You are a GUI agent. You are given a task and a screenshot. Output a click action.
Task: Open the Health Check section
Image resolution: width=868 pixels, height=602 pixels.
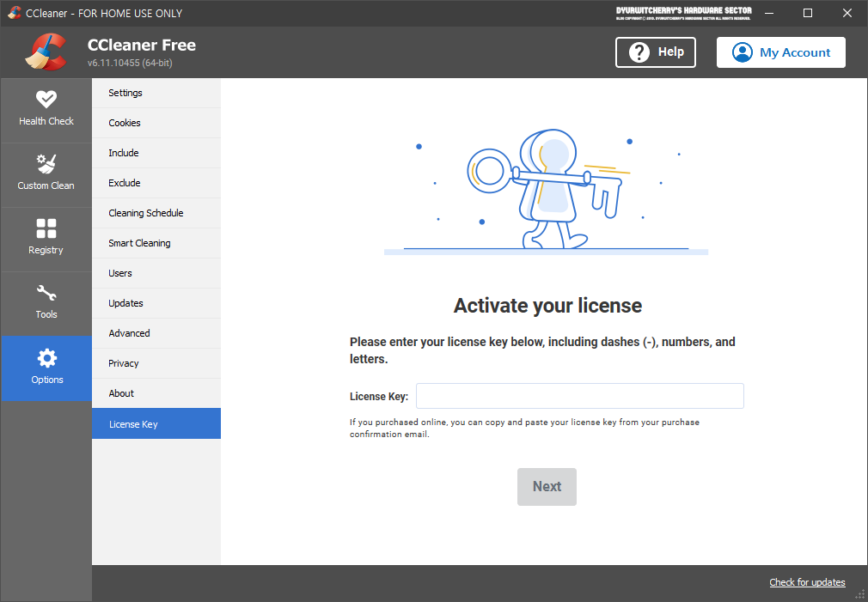(46, 111)
